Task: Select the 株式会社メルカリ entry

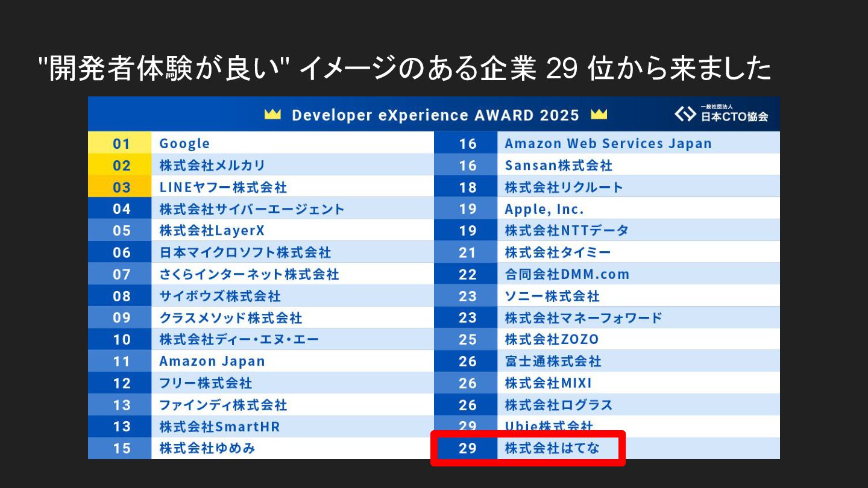Action: click(212, 165)
